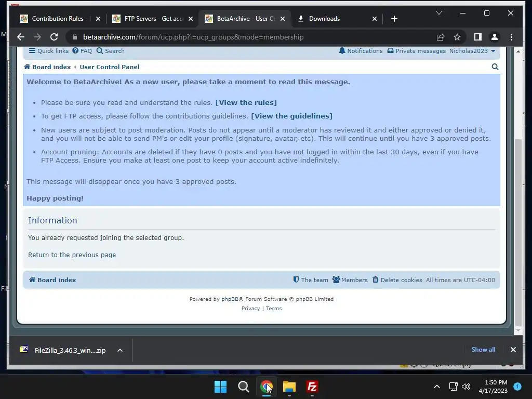This screenshot has width=532, height=399.
Task: View site info via the padlock icon
Action: click(x=75, y=37)
